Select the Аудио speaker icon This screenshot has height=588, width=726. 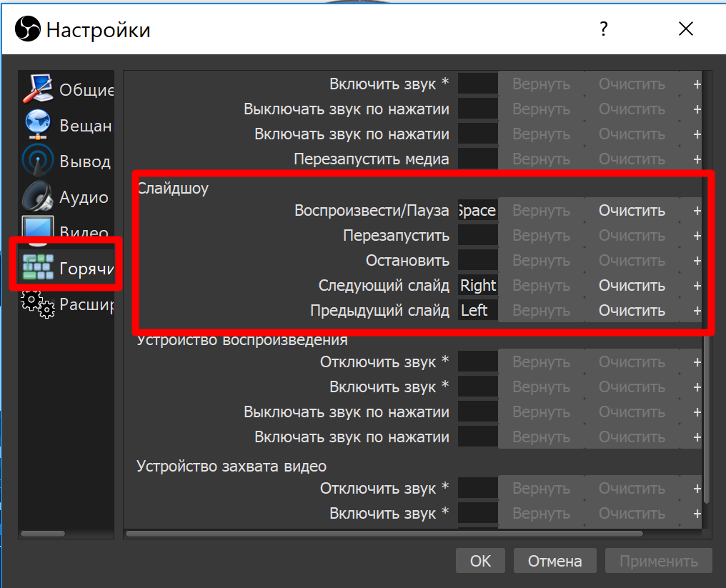point(39,196)
